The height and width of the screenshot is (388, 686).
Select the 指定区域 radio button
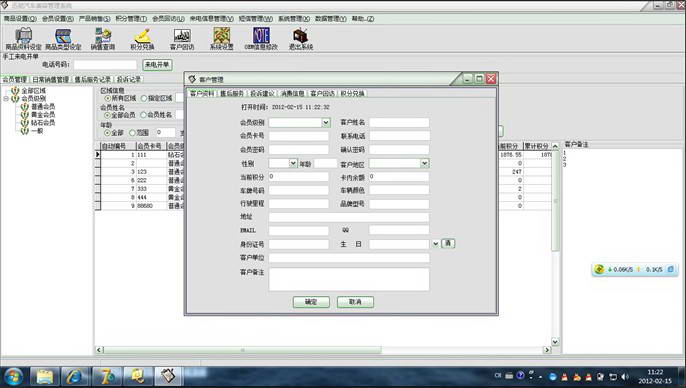144,98
